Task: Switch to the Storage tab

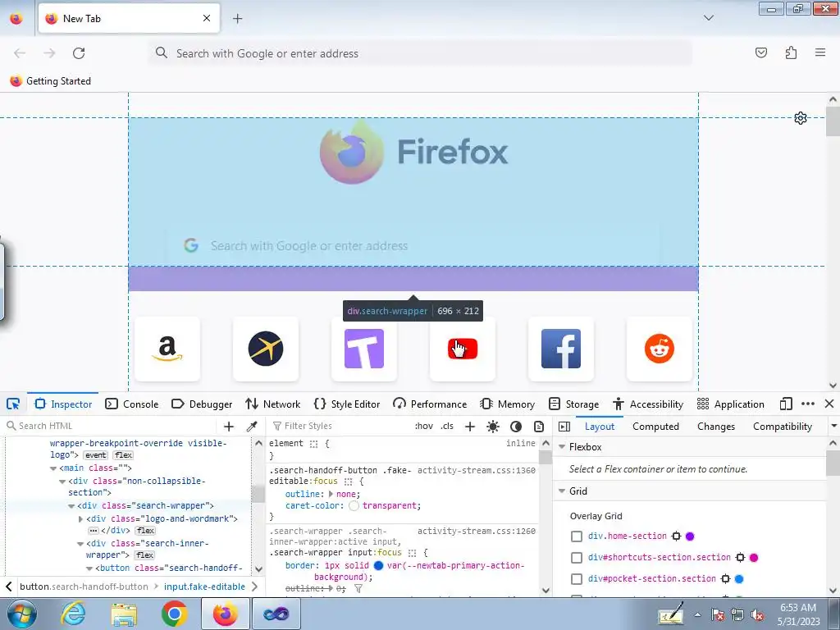Action: pos(573,404)
